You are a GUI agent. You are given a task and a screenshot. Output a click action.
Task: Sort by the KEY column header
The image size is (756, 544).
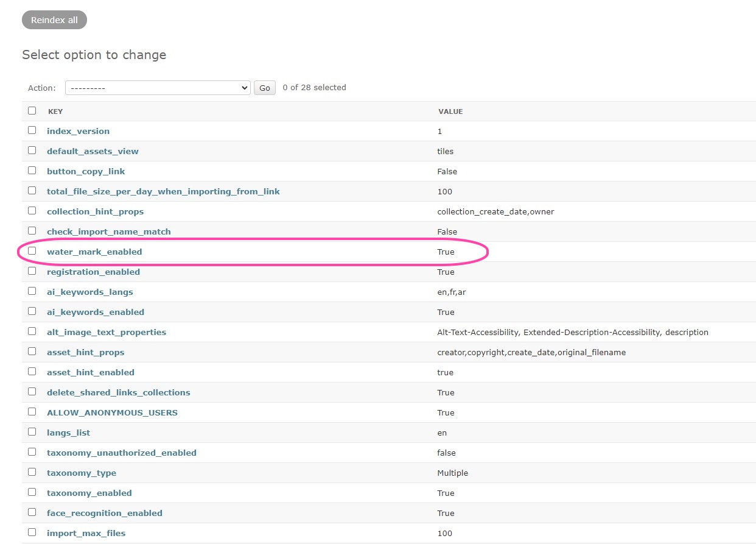click(x=55, y=111)
